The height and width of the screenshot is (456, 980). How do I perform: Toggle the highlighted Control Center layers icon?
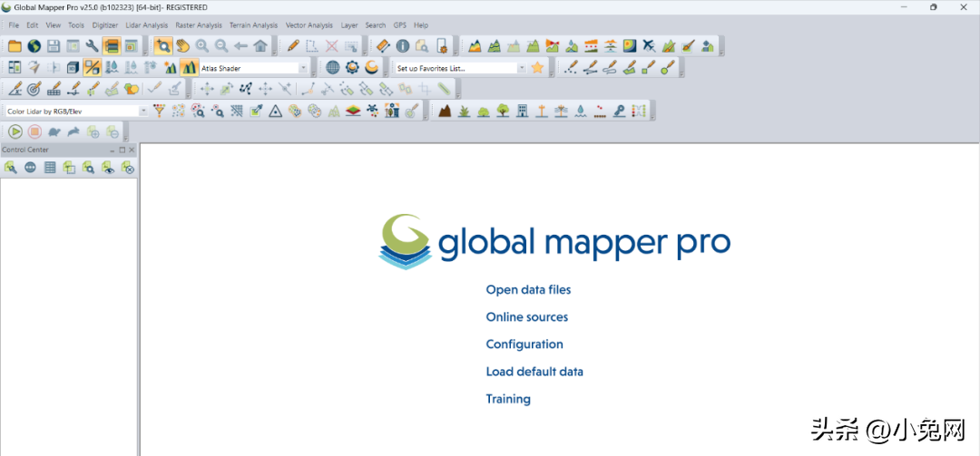(x=112, y=45)
